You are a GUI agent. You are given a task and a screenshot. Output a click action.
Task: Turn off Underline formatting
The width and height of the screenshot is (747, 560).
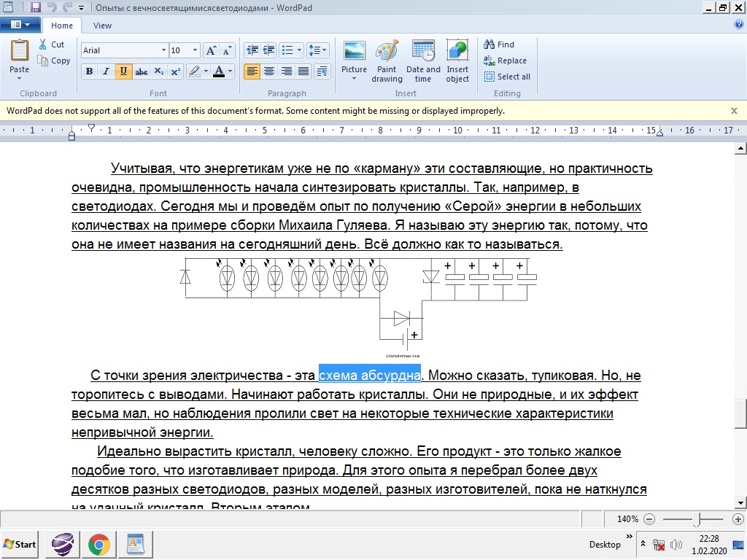pos(123,71)
